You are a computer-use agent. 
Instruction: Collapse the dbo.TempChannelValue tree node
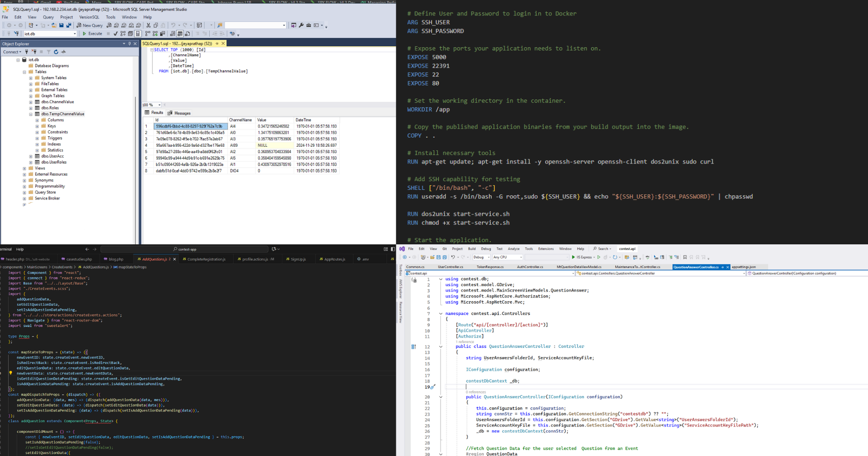[x=31, y=114]
